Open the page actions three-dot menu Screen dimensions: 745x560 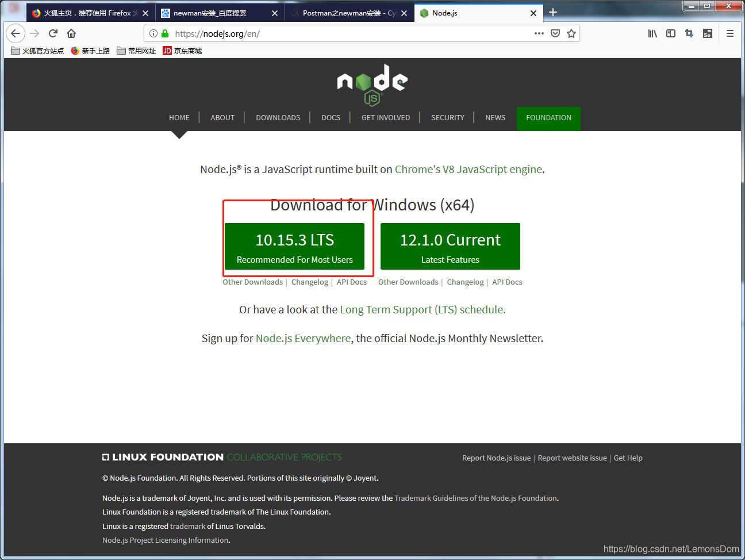tap(539, 33)
